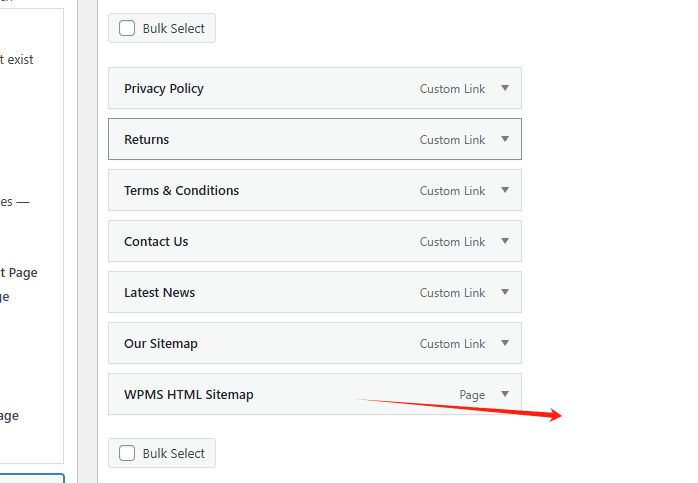Select the Latest News menu item title
Image resolution: width=698 pixels, height=483 pixels.
pyautogui.click(x=159, y=293)
